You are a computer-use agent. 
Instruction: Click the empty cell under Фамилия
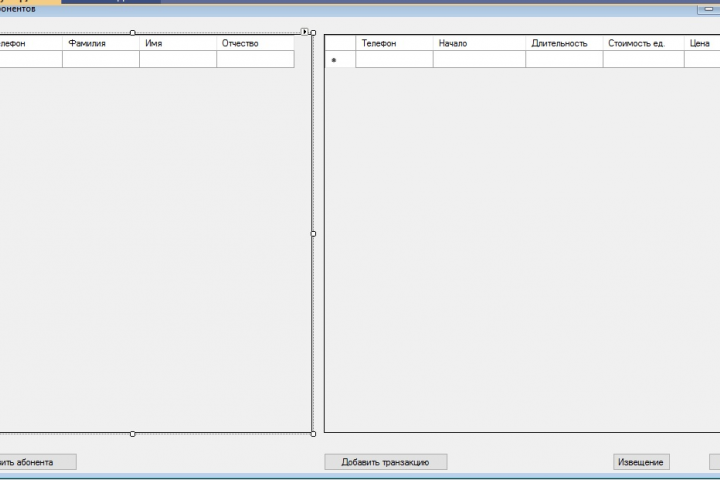[x=101, y=59]
